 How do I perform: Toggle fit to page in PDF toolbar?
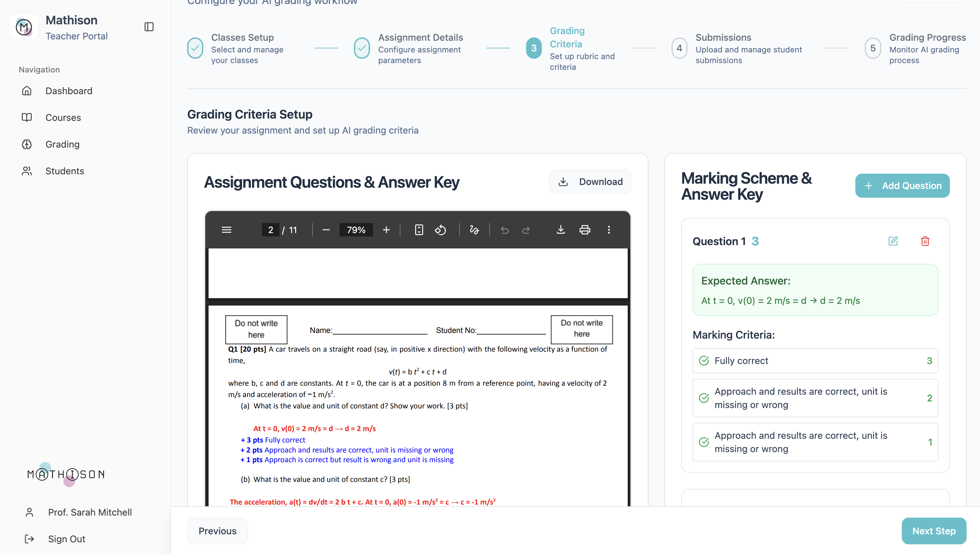(x=419, y=230)
